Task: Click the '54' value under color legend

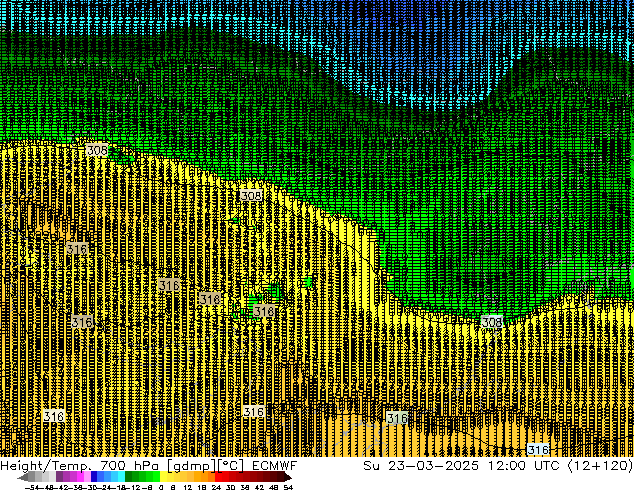Action: [x=288, y=487]
